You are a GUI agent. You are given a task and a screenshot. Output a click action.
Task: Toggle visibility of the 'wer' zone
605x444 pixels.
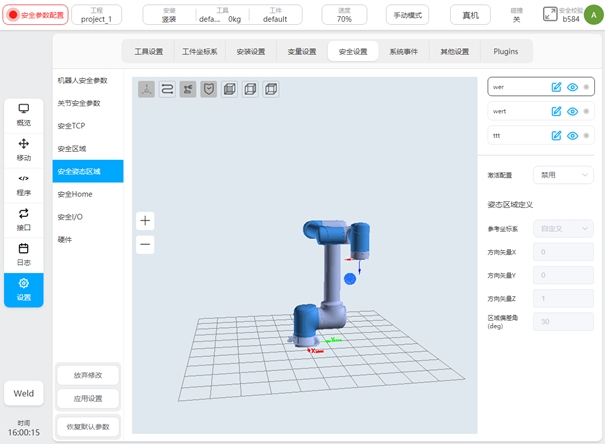(x=573, y=87)
